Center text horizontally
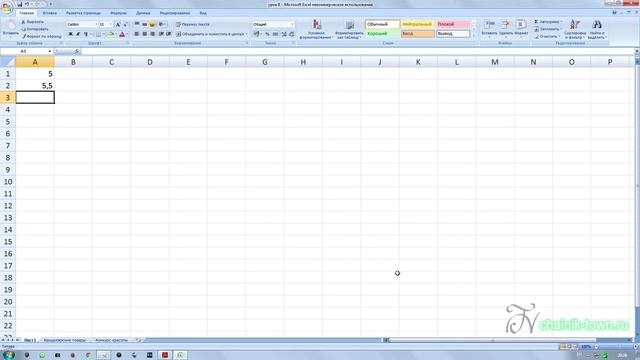 (144, 34)
